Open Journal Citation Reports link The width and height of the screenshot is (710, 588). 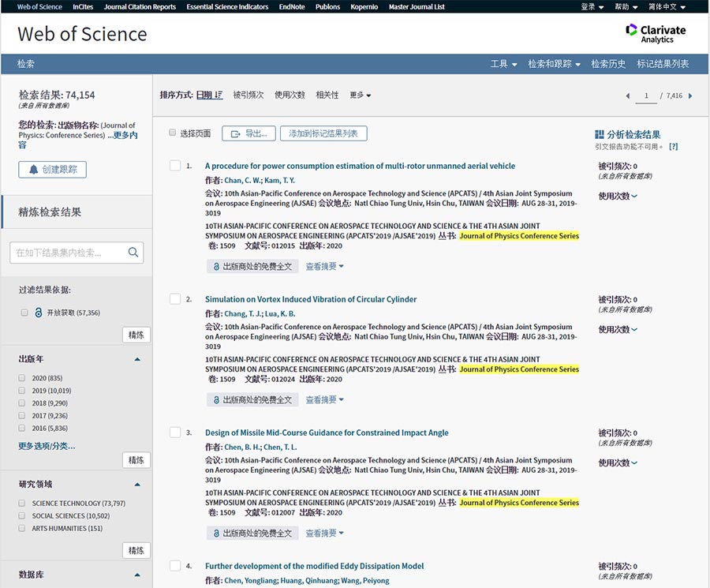[x=140, y=7]
